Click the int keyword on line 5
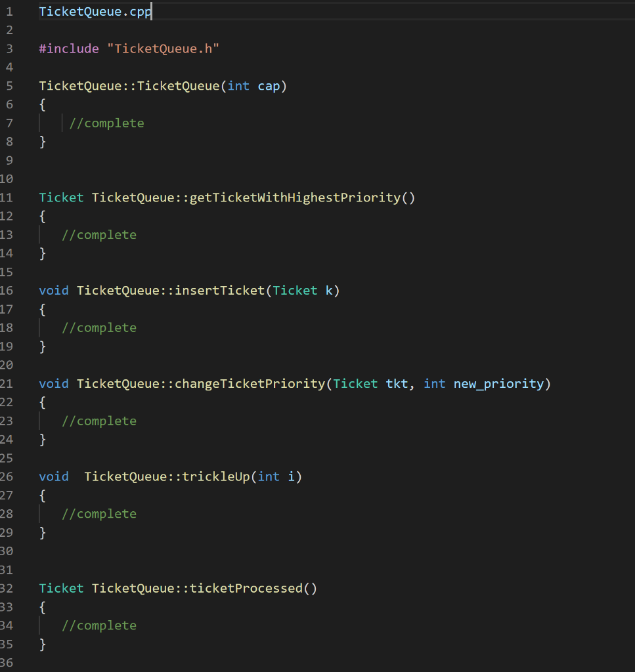 point(238,86)
